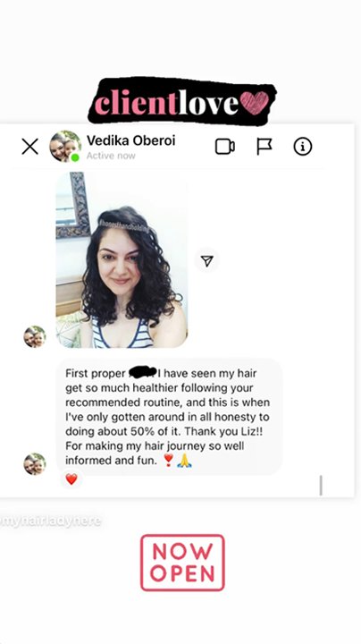Tap the flag icon in chat header
This screenshot has width=361, height=644.
[x=264, y=147]
